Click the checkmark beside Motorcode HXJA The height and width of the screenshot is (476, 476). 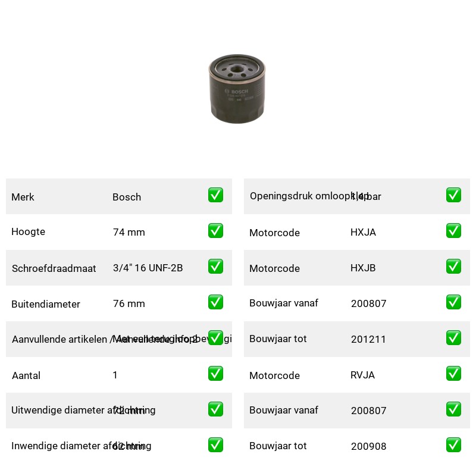click(x=453, y=231)
